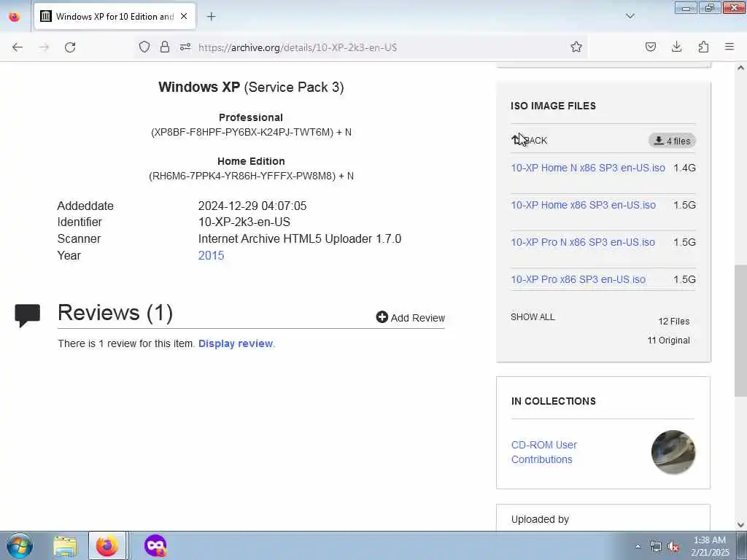Click the Addeddate value 2024-12-29 04:07:05

(x=252, y=206)
